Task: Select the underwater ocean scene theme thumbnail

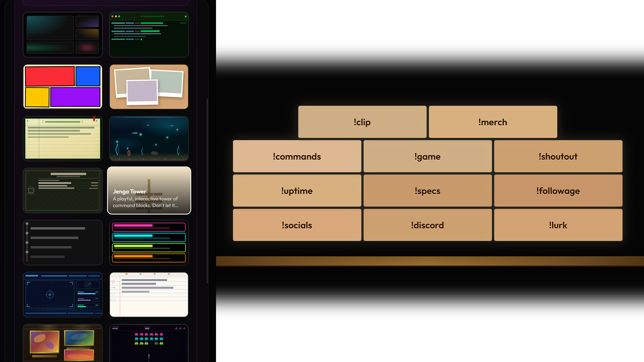Action: (x=149, y=139)
